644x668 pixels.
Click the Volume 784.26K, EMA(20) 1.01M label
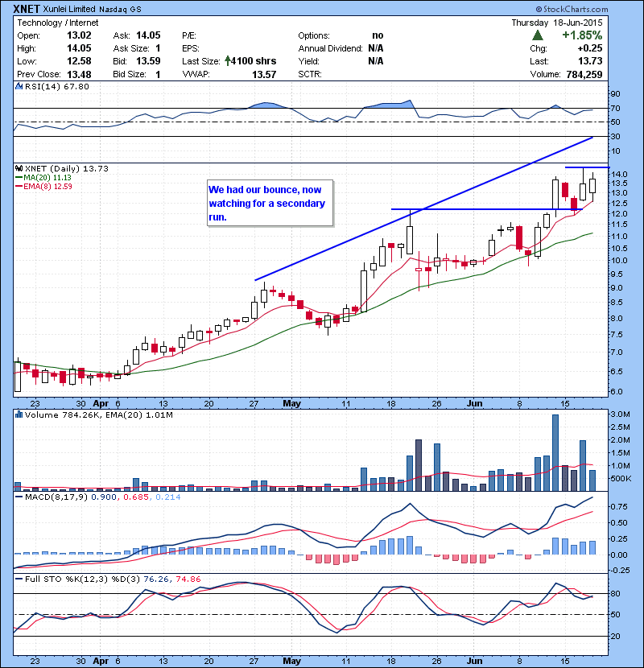(99, 414)
